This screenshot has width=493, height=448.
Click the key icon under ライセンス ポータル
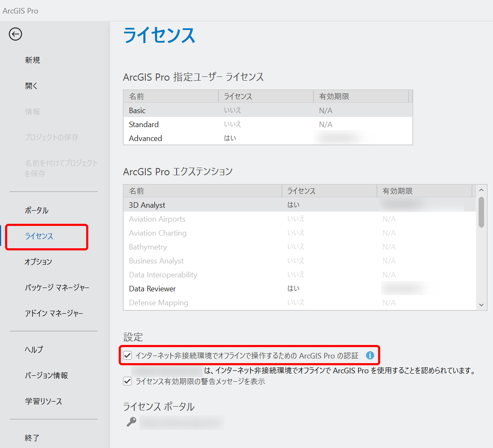coord(131,422)
